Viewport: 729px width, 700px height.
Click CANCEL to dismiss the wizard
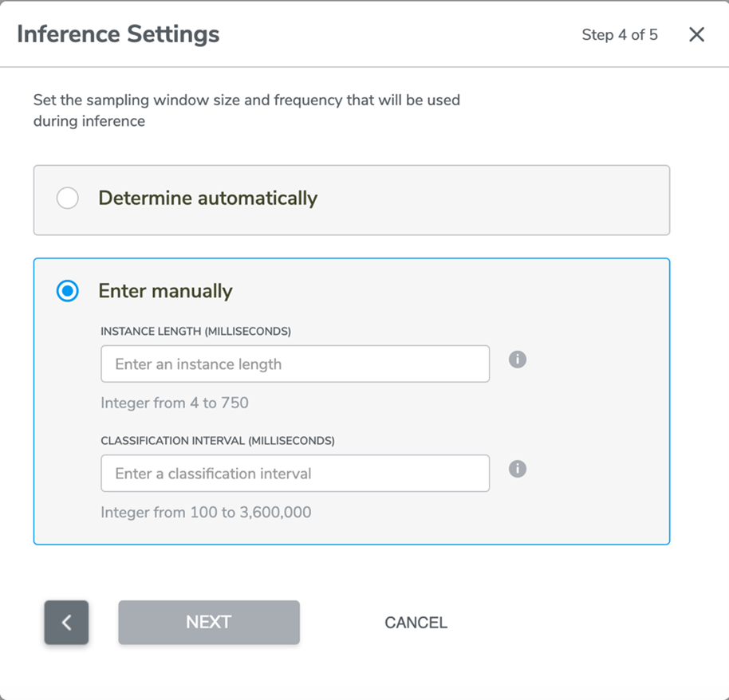pos(416,623)
